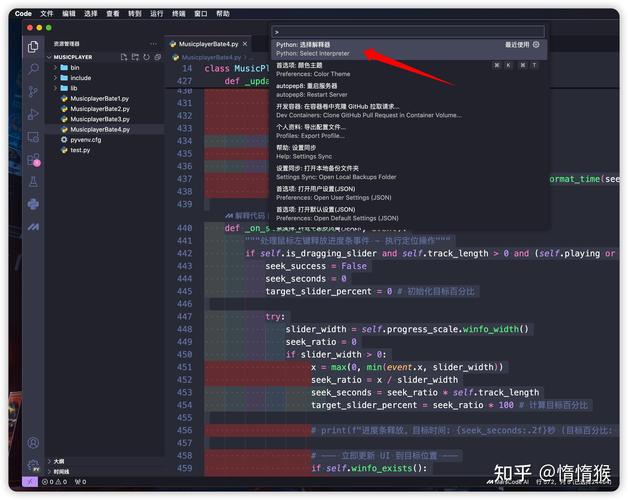Choose Preferences: Color Theme command
Image resolution: width=628 pixels, height=500 pixels.
point(408,70)
